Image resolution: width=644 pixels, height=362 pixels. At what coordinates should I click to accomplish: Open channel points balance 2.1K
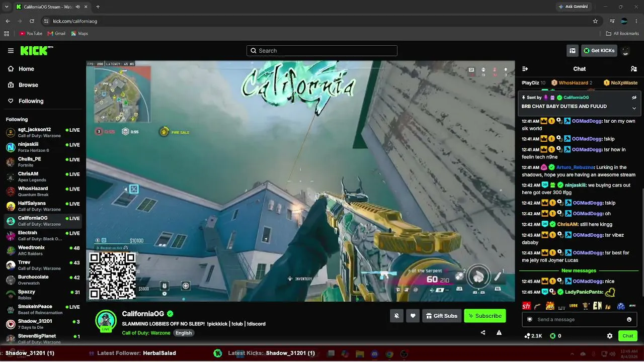point(533,336)
